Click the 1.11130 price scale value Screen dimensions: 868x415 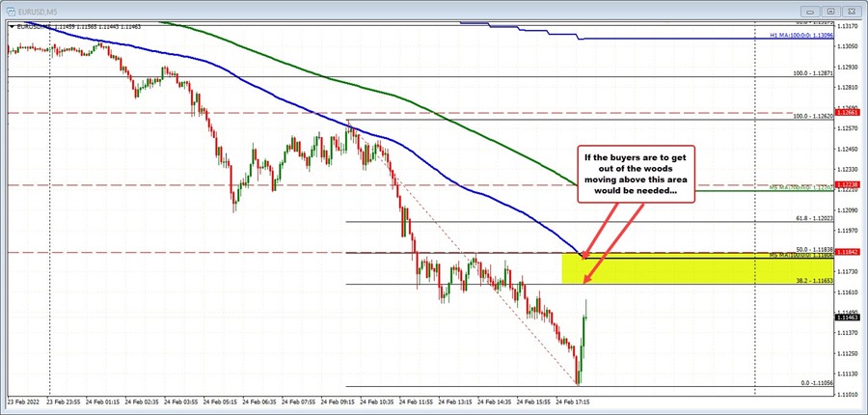848,373
